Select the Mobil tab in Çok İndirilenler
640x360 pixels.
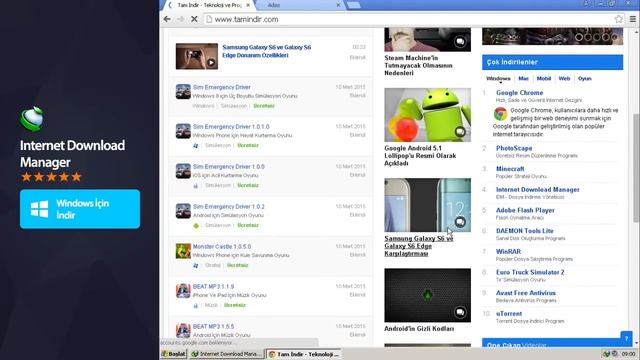tap(544, 78)
